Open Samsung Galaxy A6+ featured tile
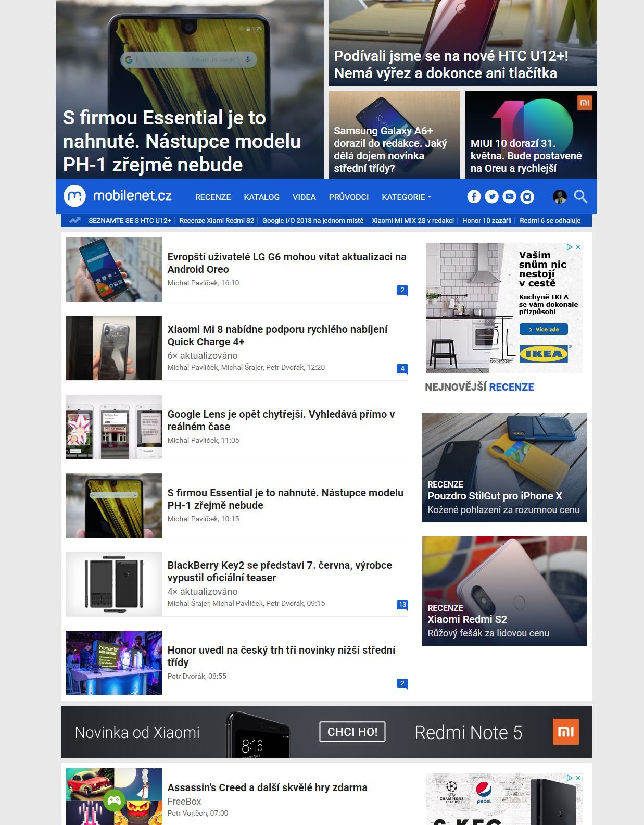Viewport: 644px width, 825px height. pyautogui.click(x=395, y=135)
